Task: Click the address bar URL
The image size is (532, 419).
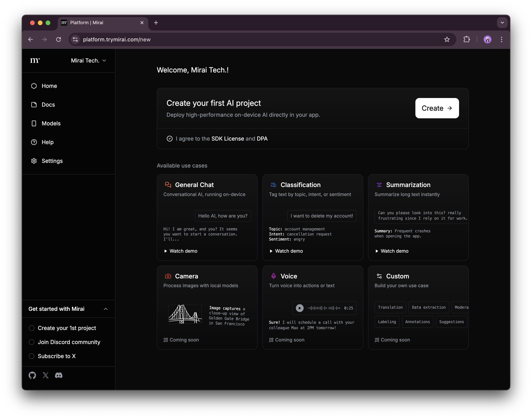Action: pyautogui.click(x=117, y=39)
